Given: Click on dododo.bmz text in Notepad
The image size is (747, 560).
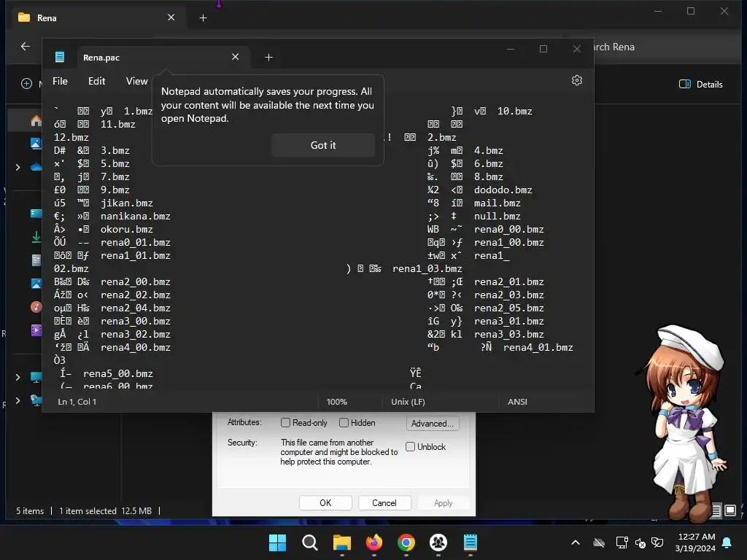Looking at the screenshot, I should [x=503, y=190].
